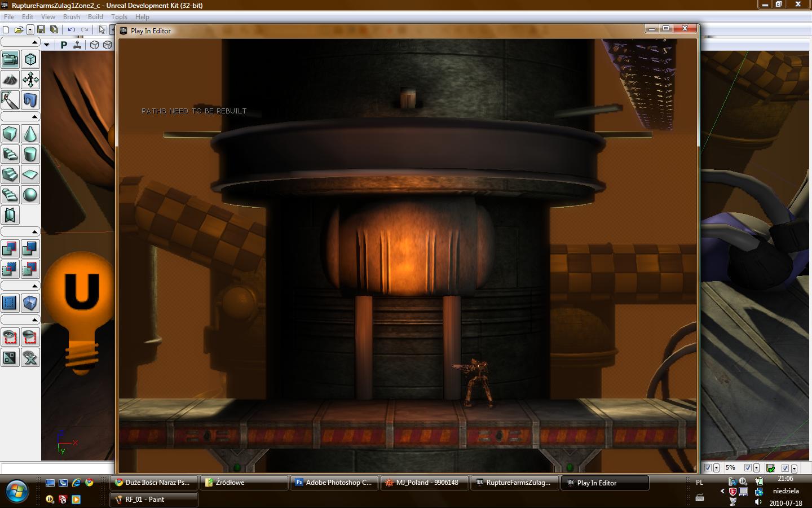This screenshot has width=812, height=508.
Task: Toggle the checkbox right of 5% scale
Action: pyautogui.click(x=748, y=468)
